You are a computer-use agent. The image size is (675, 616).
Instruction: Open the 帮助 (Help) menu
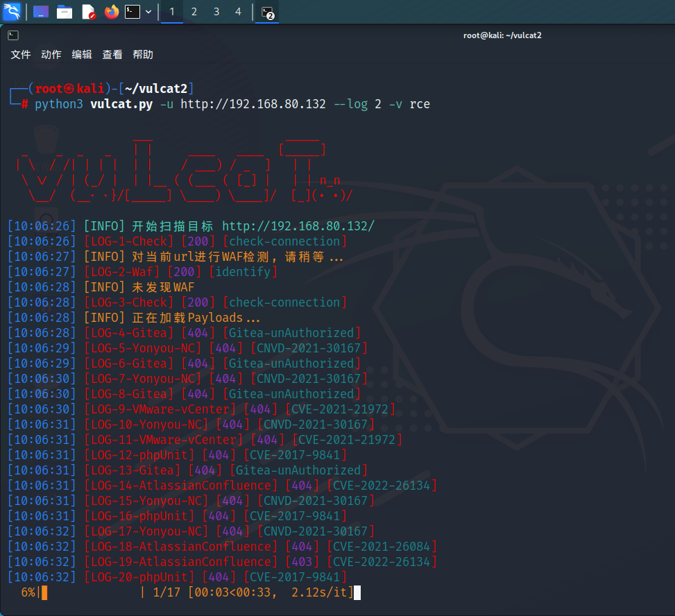click(x=143, y=55)
